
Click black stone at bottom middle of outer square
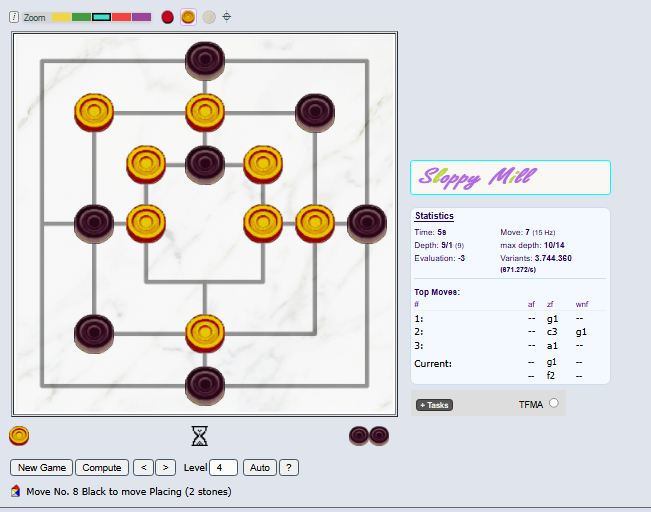point(205,386)
